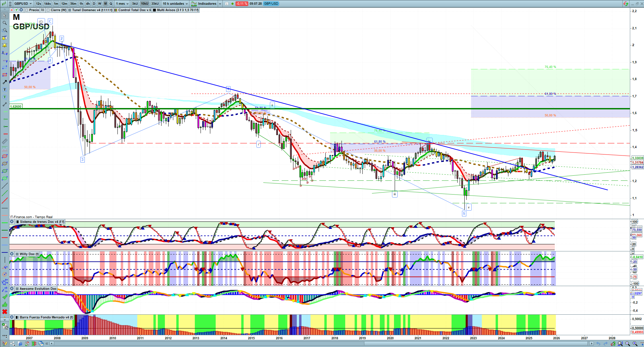Image resolution: width=644 pixels, height=347 pixels.
Task: Click the green thumbs-up icon
Action: [x=5, y=305]
